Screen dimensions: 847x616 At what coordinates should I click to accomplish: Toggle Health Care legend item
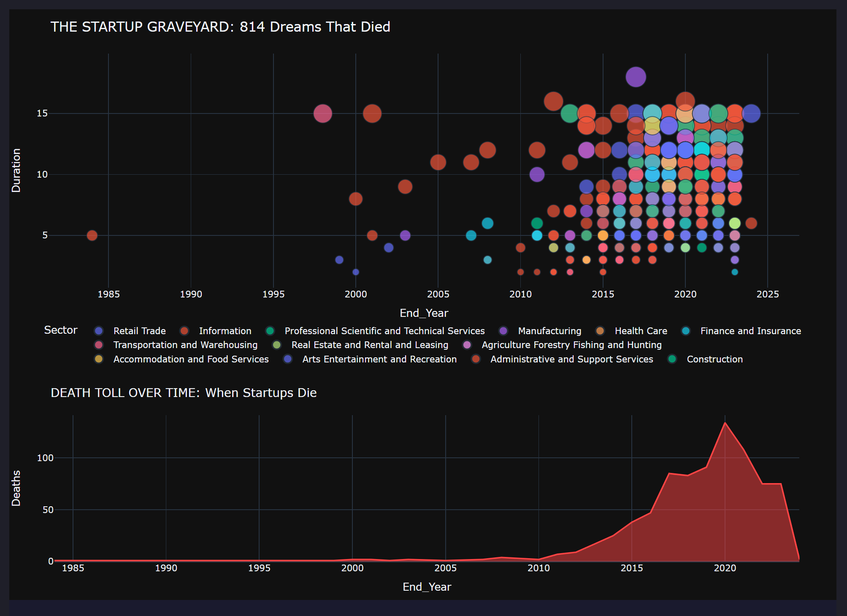(x=640, y=331)
